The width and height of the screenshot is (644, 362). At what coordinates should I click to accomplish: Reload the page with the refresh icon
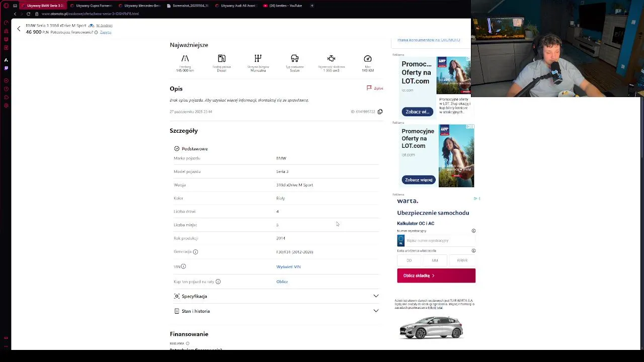pos(28,14)
